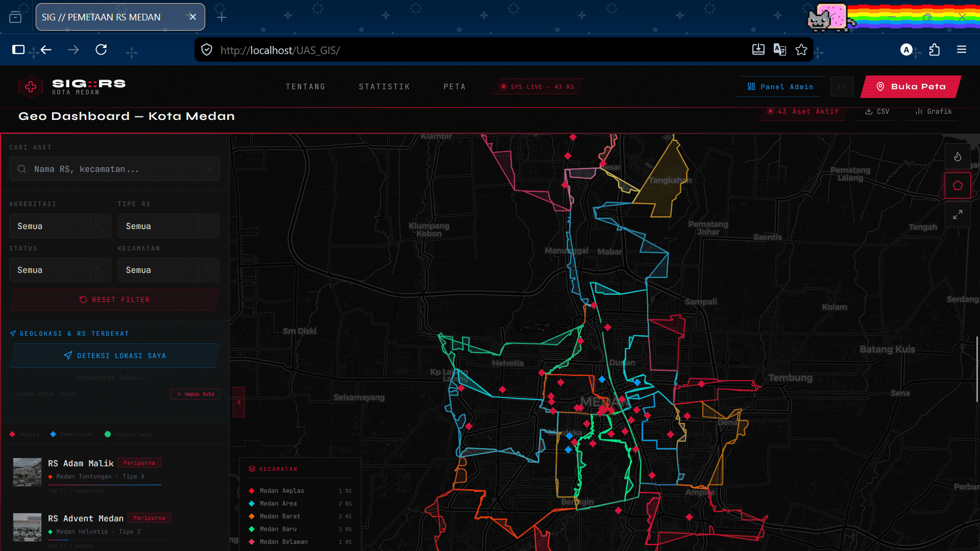Open RS Adam Malik list entry title

pyautogui.click(x=81, y=463)
